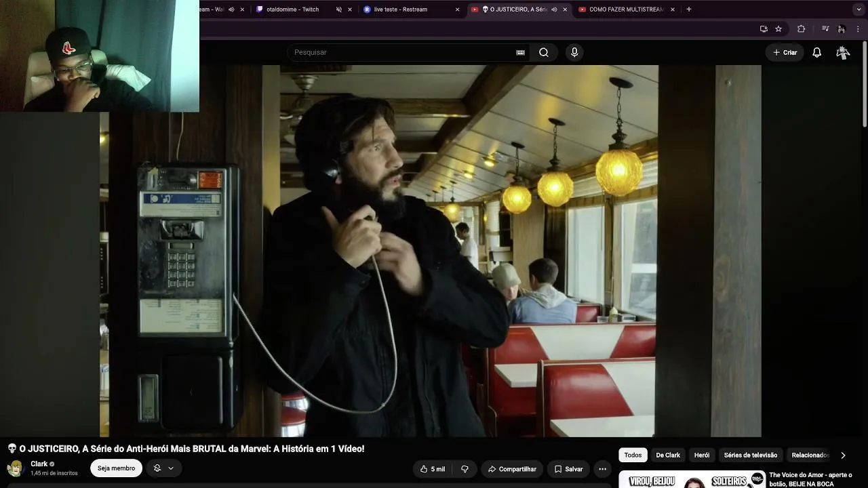
Task: Open the Clark channel name link
Action: click(x=39, y=464)
